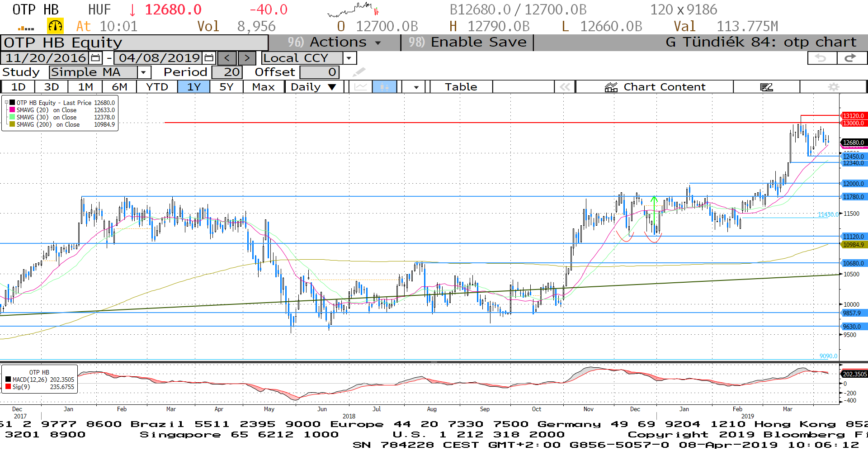868x470 pixels.
Task: Click the 13120.0 red price level label
Action: 854,116
